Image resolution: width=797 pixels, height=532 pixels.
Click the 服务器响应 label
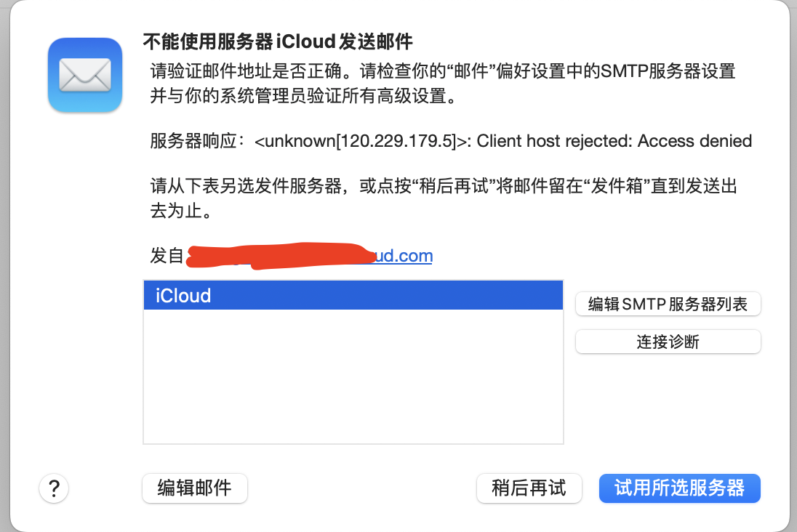click(196, 141)
